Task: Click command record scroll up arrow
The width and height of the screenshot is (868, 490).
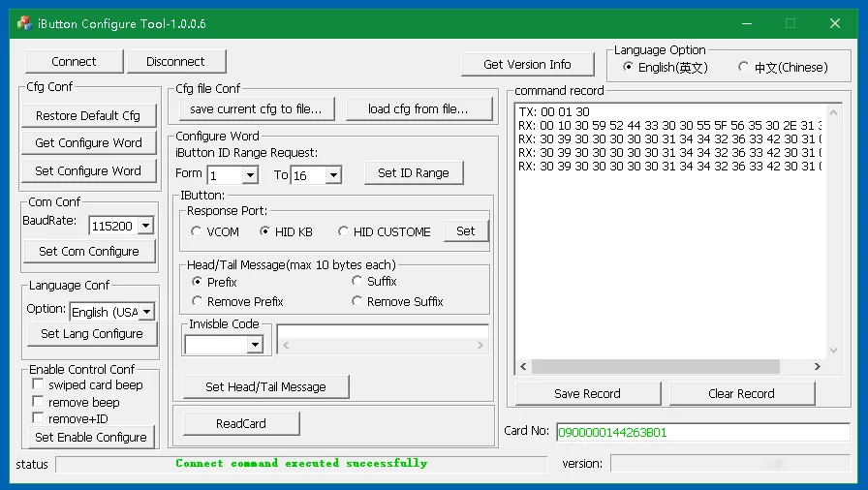Action: point(833,112)
